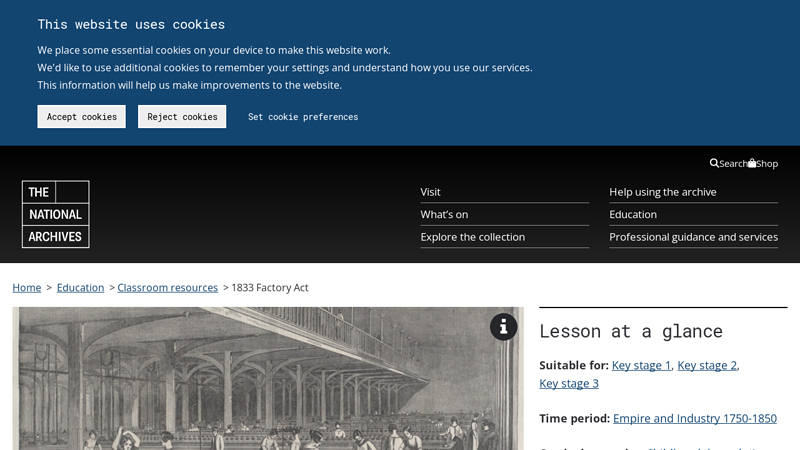The width and height of the screenshot is (800, 450).
Task: Click the search magnifier icon
Action: point(714,163)
